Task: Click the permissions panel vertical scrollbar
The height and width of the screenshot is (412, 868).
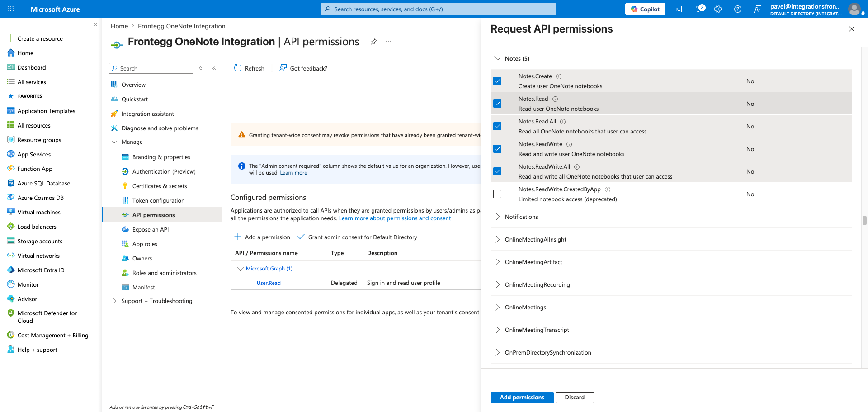Action: tap(864, 220)
